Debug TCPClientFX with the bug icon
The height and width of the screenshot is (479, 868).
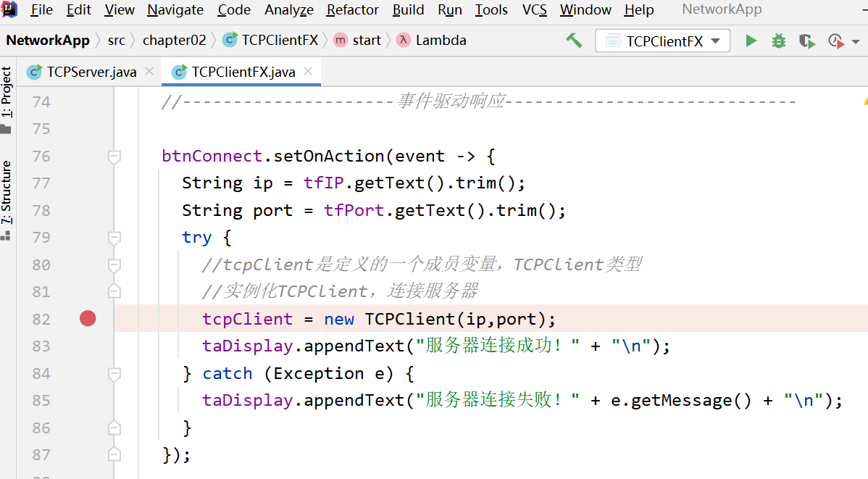point(779,41)
